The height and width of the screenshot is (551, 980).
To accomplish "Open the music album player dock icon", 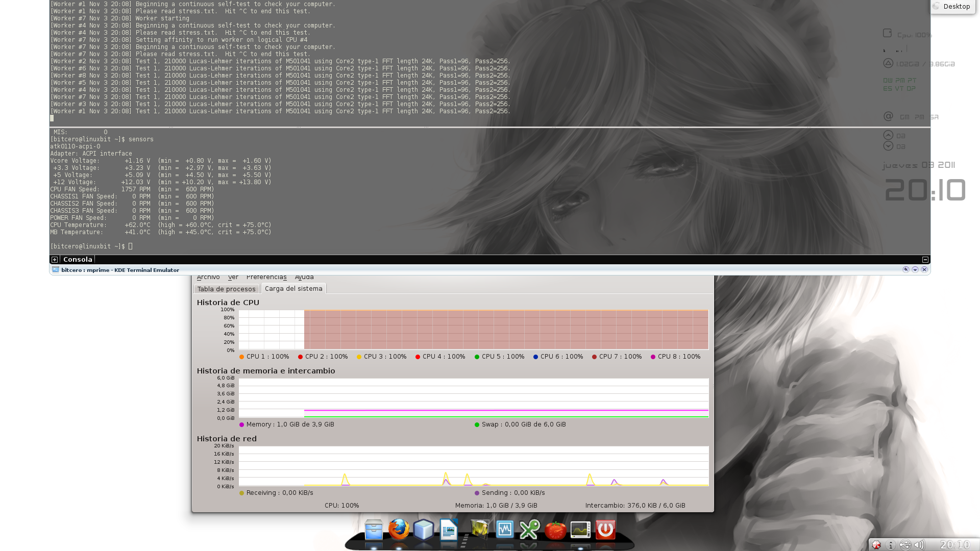I will [479, 530].
